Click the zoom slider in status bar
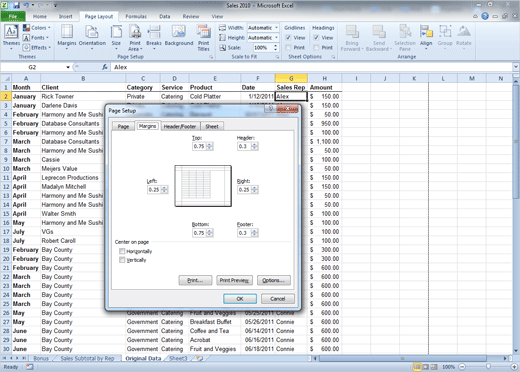The image size is (520, 372). (488, 367)
